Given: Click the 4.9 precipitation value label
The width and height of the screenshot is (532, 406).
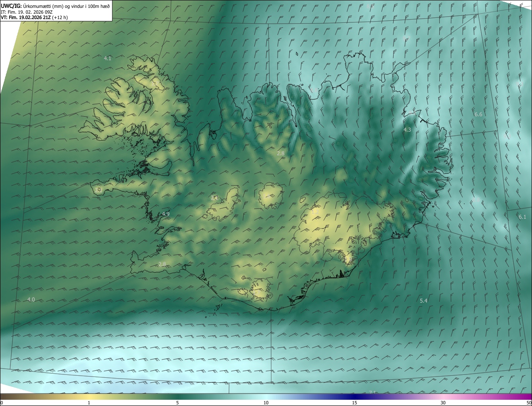Looking at the screenshot, I should click(x=166, y=214).
